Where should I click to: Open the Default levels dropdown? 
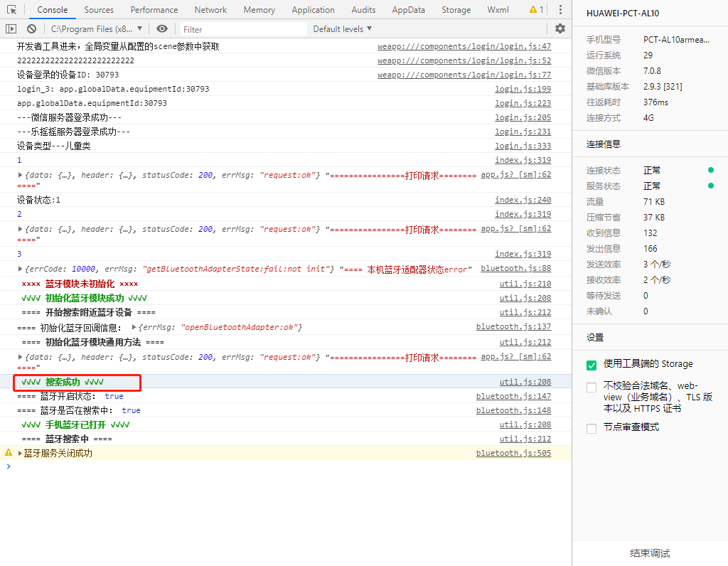click(x=343, y=29)
